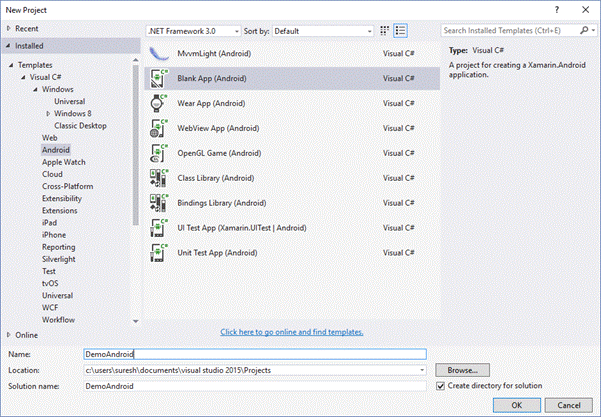601x417 pixels.
Task: Select the iPhone category
Action: tap(54, 235)
